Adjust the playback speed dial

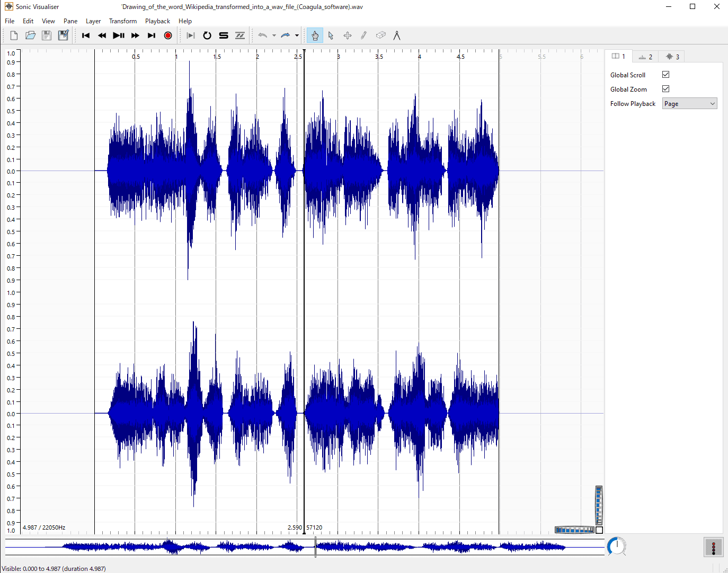point(617,547)
